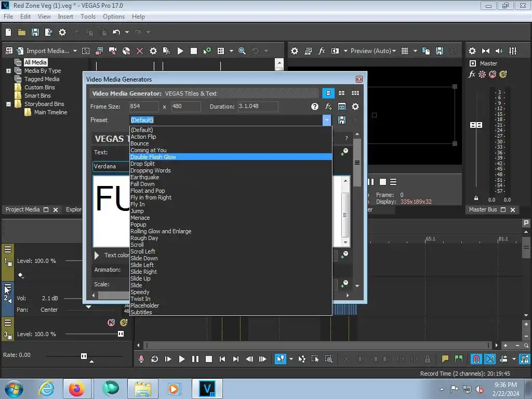Open the track 1 hamburger menu
The image size is (532, 399).
(7, 250)
